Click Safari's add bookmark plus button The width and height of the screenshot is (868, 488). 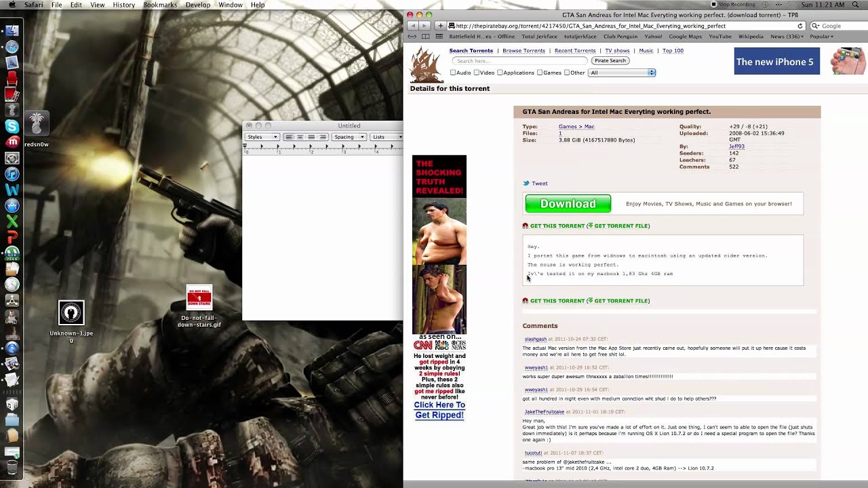(440, 26)
